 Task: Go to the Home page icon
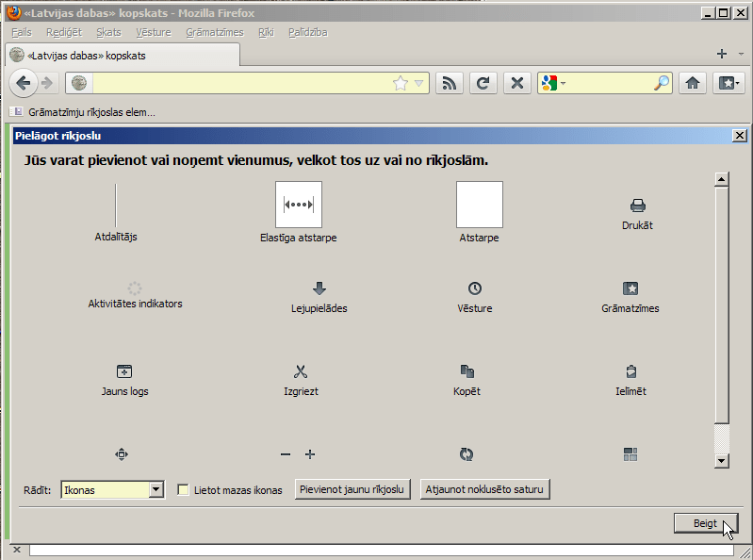[693, 83]
